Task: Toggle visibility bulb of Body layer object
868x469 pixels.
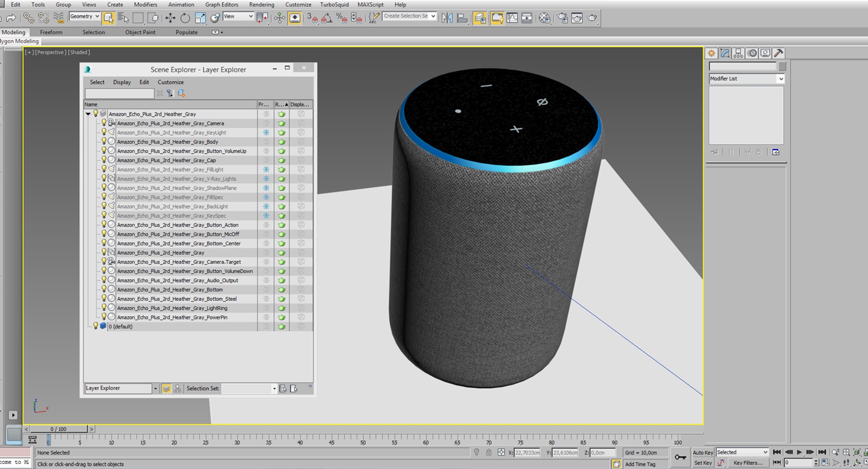Action: pos(104,141)
